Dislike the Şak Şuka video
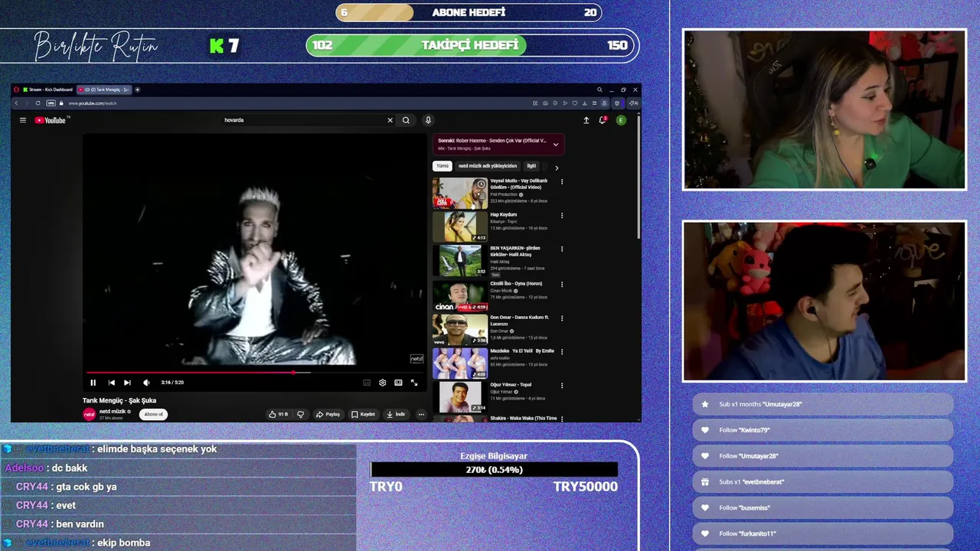The image size is (980, 551). click(300, 414)
